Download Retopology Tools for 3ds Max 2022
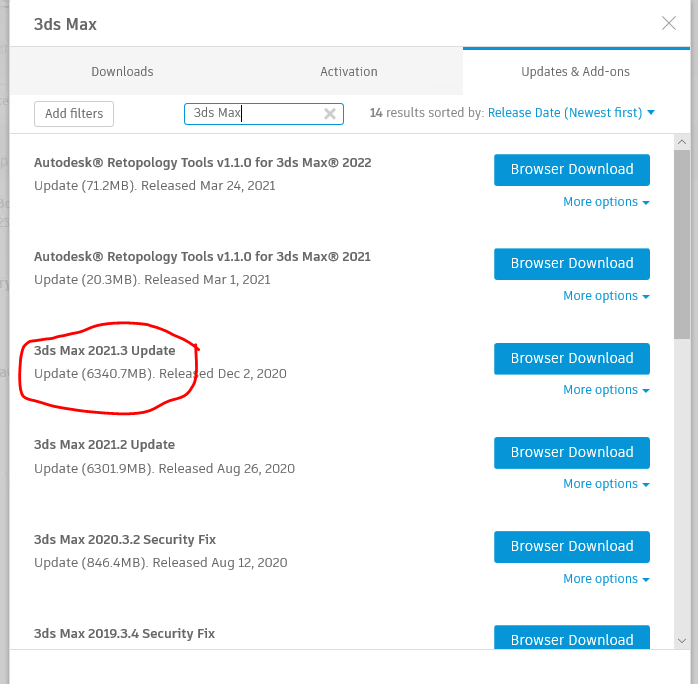Viewport: 698px width, 684px height. [x=572, y=170]
